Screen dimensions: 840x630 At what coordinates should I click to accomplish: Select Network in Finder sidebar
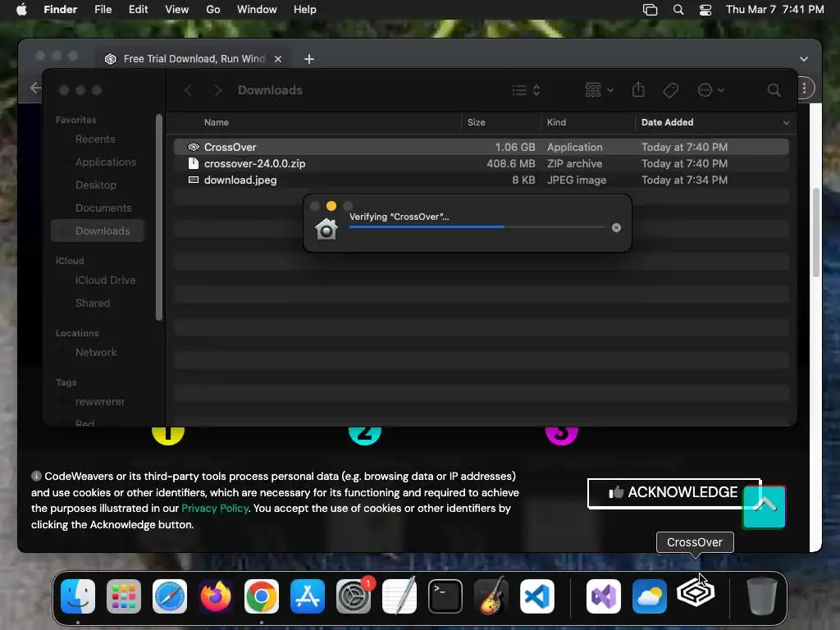click(96, 353)
